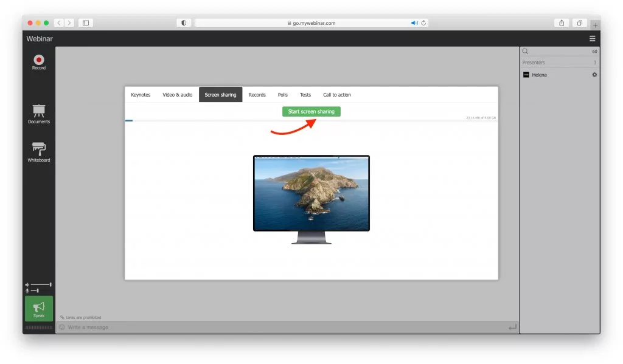Switch to the Video & audio tab
This screenshot has width=623, height=364.
[176, 95]
